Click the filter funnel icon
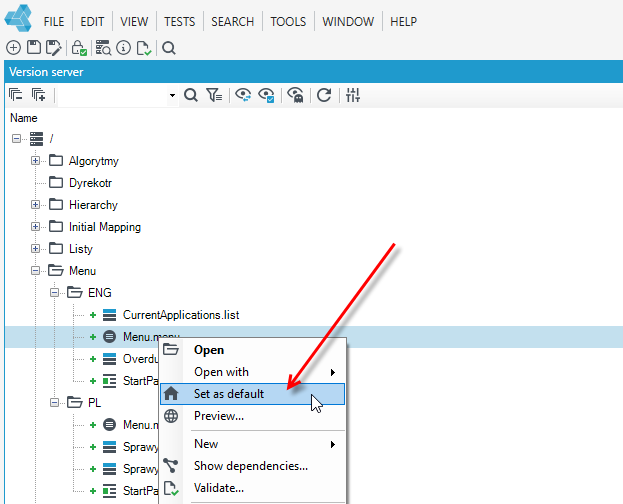This screenshot has width=623, height=504. pos(214,95)
